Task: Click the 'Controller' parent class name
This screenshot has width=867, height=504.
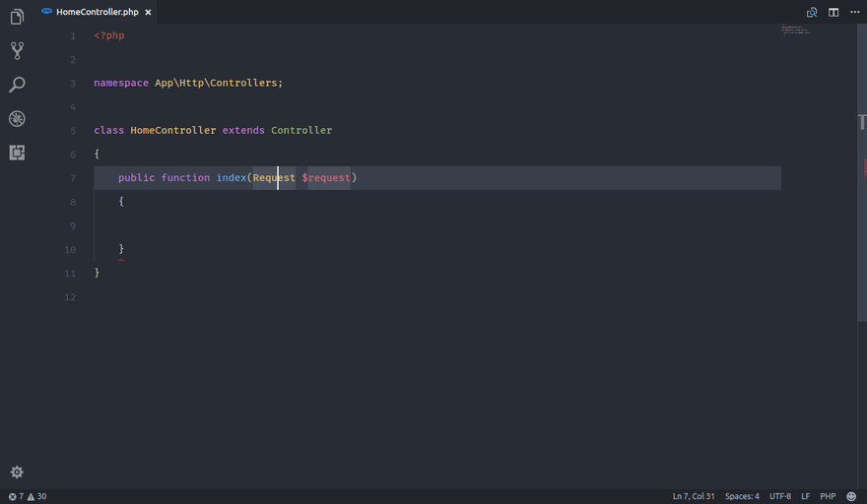Action: click(x=301, y=130)
